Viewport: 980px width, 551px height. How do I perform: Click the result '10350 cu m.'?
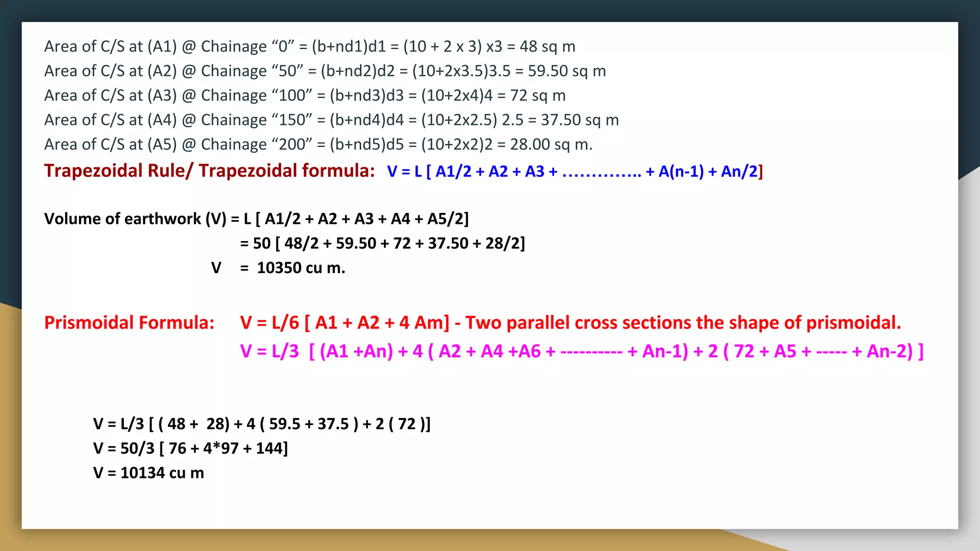point(301,267)
